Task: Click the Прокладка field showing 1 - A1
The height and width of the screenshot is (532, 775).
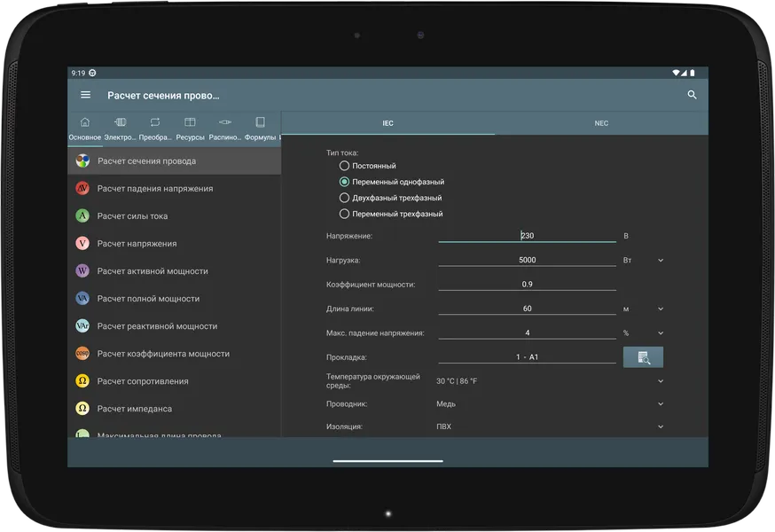Action: 527,356
